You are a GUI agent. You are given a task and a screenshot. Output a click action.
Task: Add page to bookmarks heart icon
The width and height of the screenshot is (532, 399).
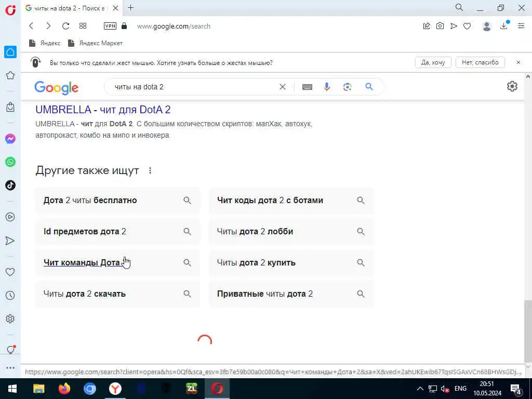click(467, 26)
